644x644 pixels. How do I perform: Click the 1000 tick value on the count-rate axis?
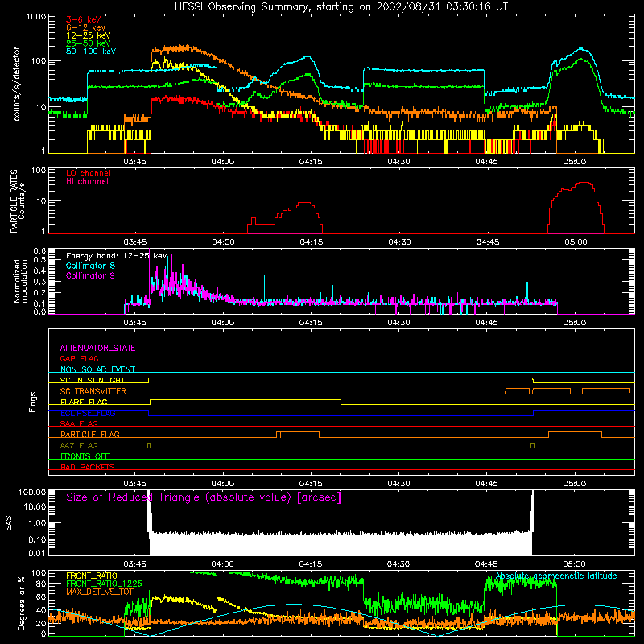tap(36, 17)
